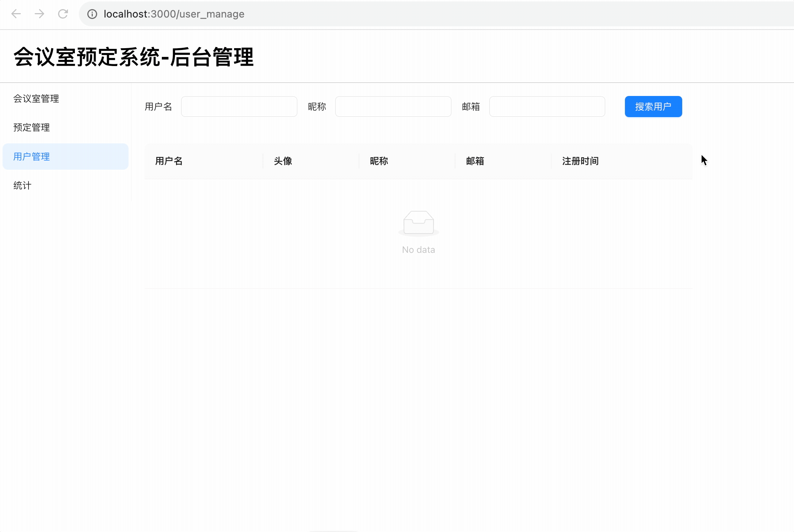Click the empty No data inbox icon
Viewport: 794px width, 532px height.
coord(418,223)
